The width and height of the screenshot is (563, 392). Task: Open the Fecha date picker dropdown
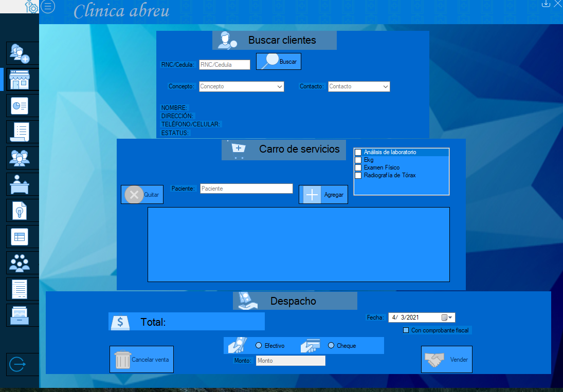coord(451,318)
